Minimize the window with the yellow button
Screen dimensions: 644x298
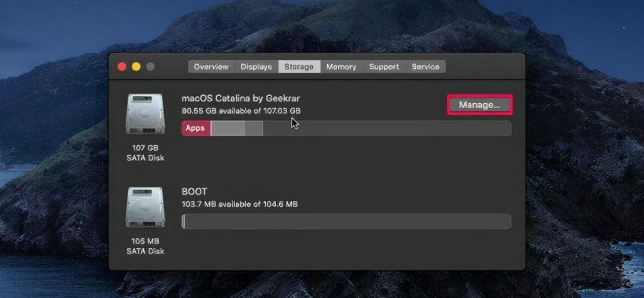(x=136, y=67)
